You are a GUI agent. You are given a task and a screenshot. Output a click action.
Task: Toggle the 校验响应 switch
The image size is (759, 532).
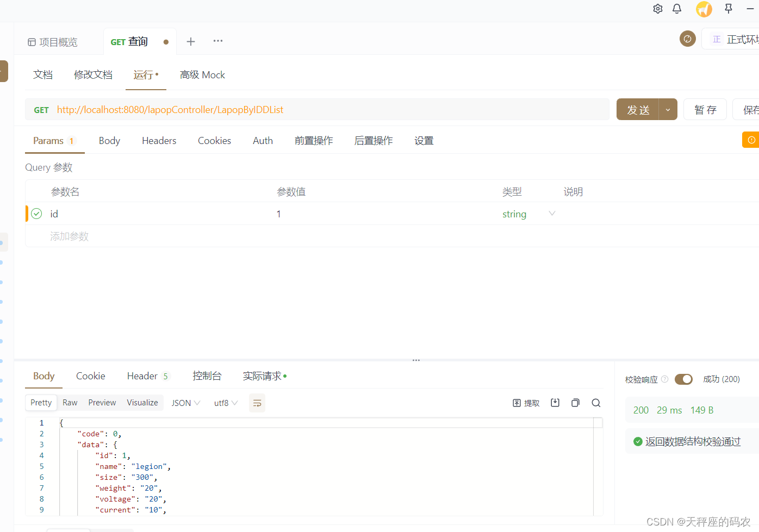tap(683, 379)
